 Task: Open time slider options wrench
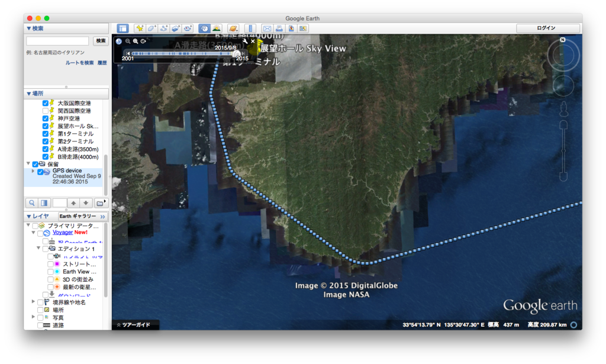point(245,41)
